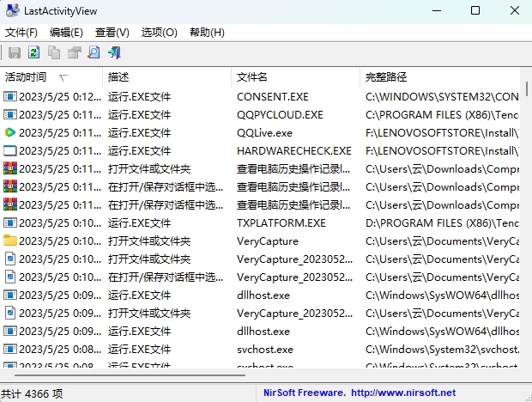Select the QQPYCLOUD.EXE file name cell
This screenshot has height=402, width=532.
click(280, 115)
